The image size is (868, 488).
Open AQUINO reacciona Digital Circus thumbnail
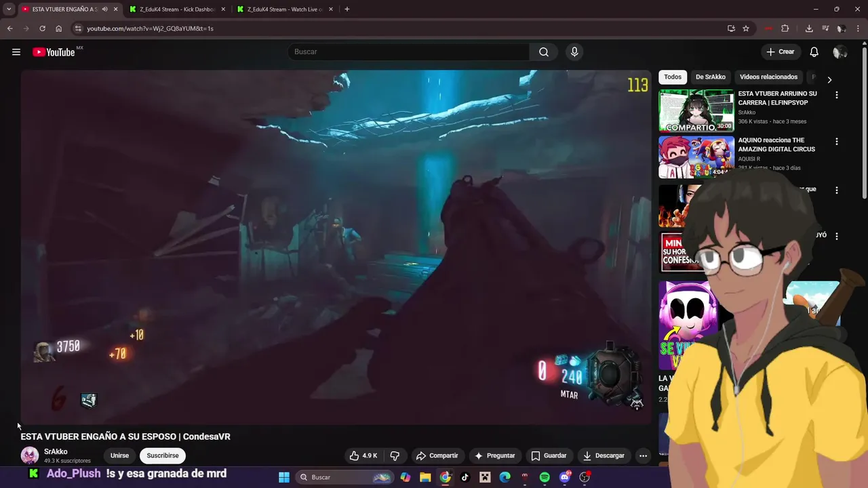(696, 157)
